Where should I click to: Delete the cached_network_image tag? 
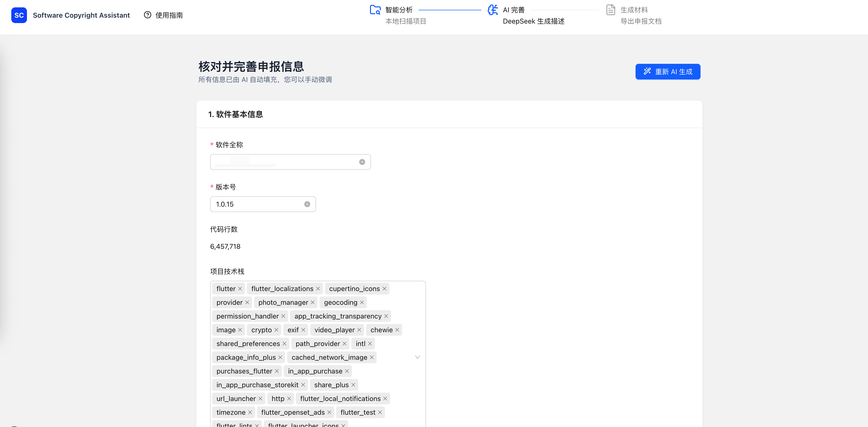372,357
